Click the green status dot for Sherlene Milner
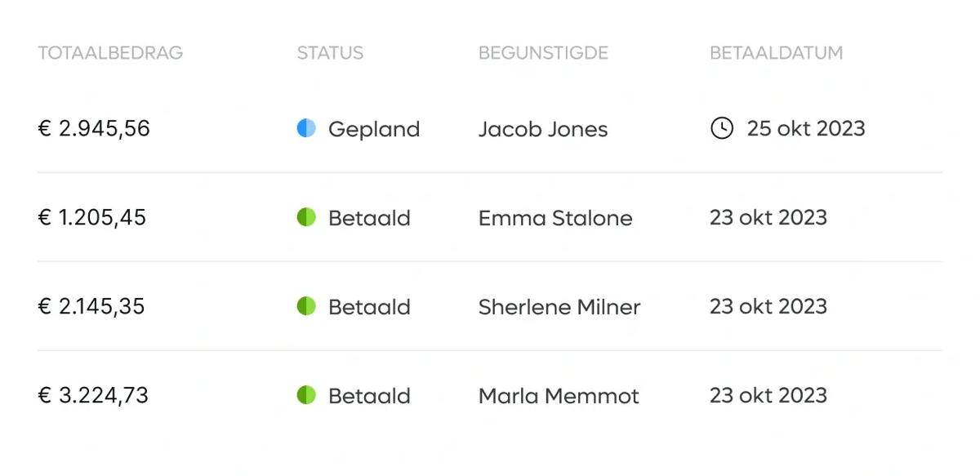Screen dimensions: 980x476 (x=306, y=306)
